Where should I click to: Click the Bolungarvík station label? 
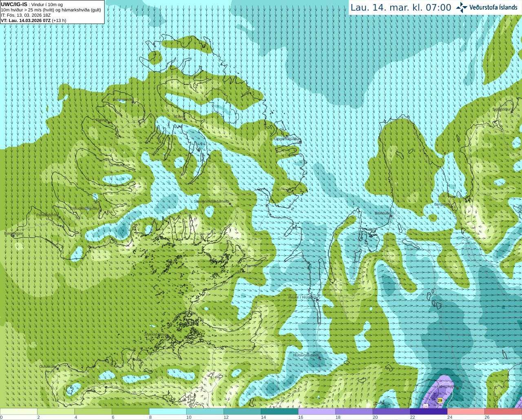click(x=123, y=99)
